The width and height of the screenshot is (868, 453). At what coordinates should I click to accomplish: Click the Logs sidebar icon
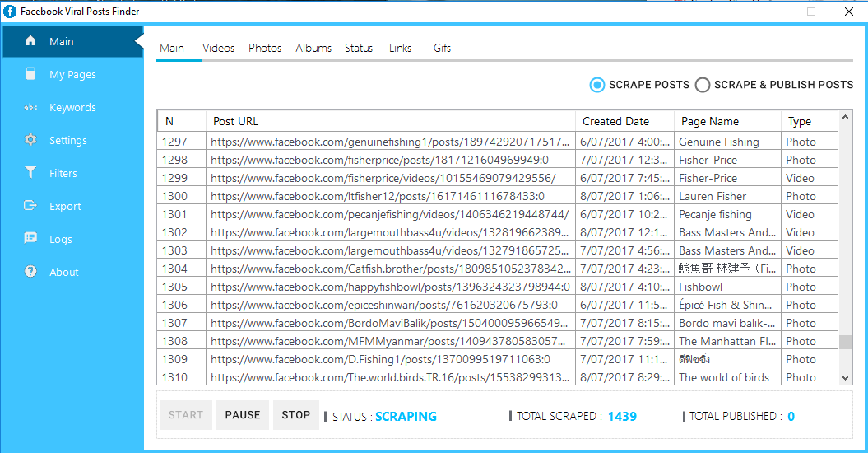(x=30, y=238)
